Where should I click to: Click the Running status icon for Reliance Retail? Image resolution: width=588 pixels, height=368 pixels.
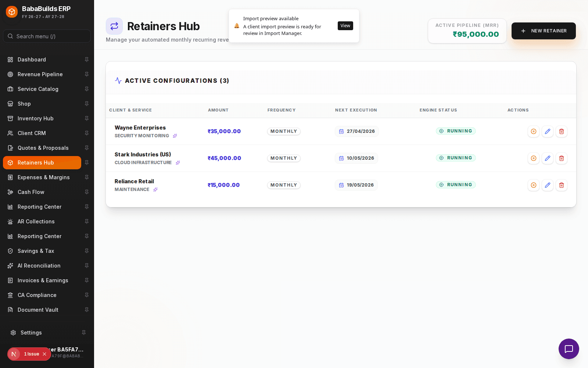tap(441, 185)
